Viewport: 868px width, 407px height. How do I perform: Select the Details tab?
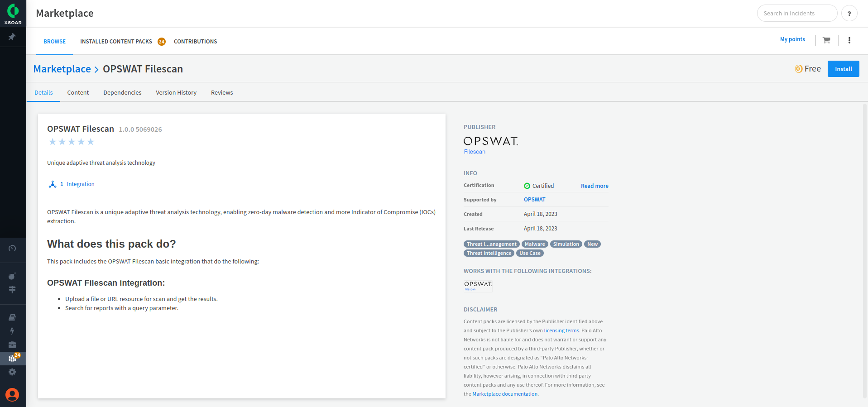(x=43, y=92)
